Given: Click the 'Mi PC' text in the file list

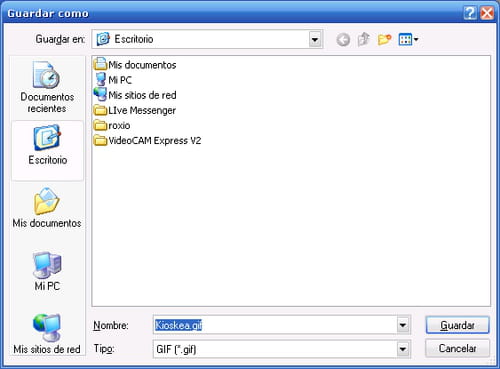Looking at the screenshot, I should [x=120, y=80].
